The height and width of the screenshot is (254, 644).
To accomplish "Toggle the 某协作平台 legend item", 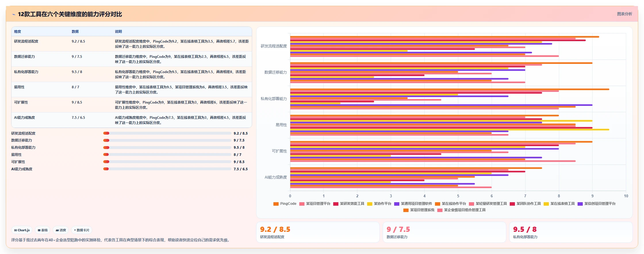I will point(379,204).
